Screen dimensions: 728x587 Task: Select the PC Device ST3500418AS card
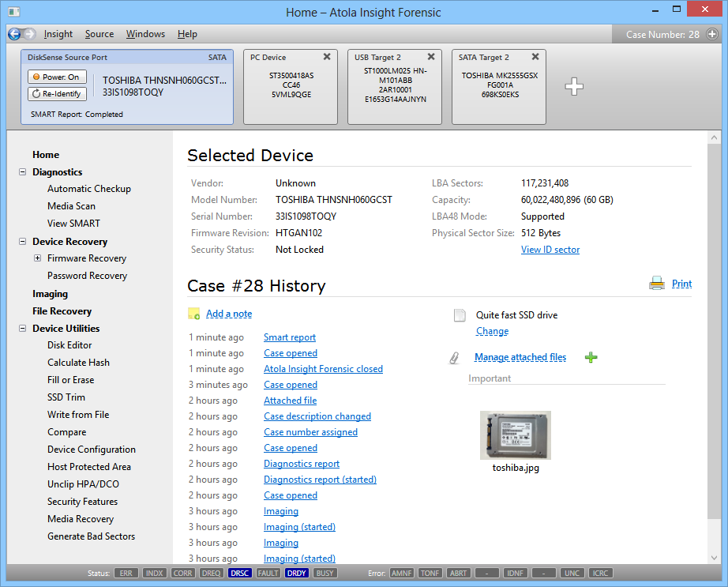291,87
